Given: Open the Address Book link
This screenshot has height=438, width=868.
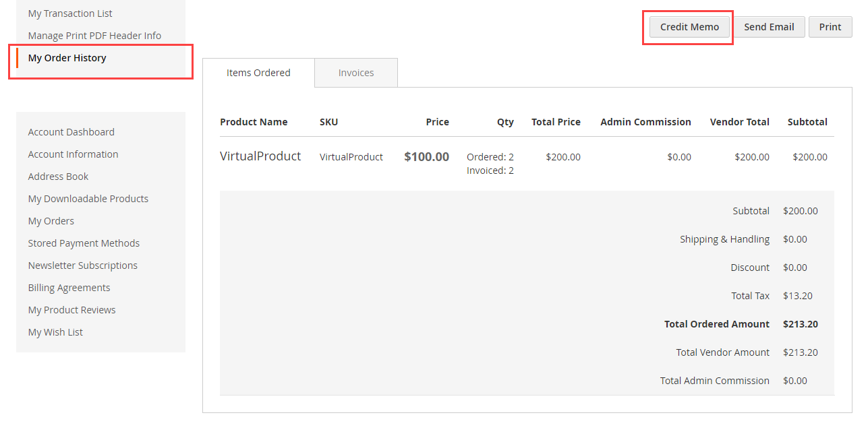Looking at the screenshot, I should (x=58, y=177).
